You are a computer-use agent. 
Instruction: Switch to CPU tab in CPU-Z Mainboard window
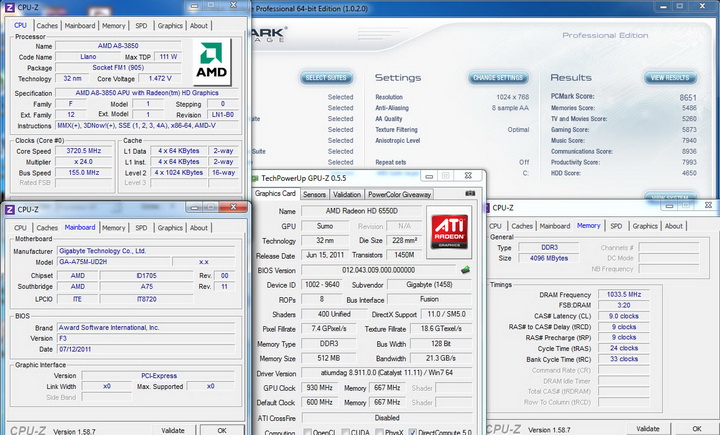point(20,228)
